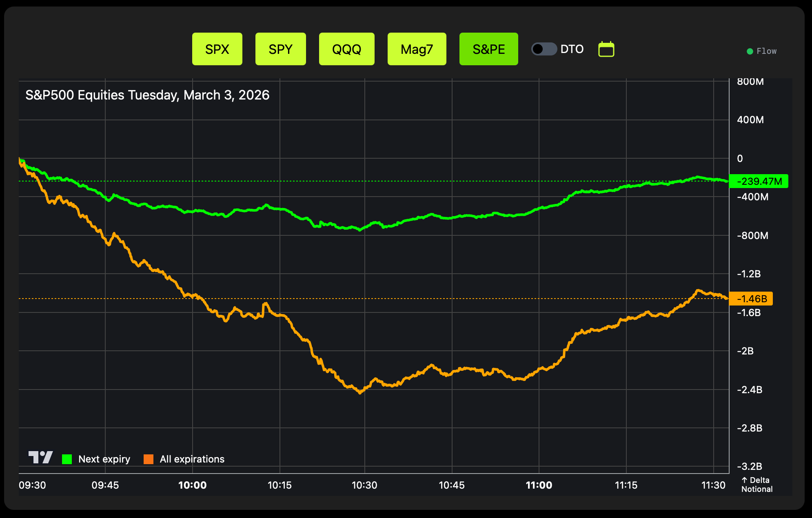The image size is (812, 518).
Task: Toggle the DTO switch on
Action: pyautogui.click(x=544, y=49)
